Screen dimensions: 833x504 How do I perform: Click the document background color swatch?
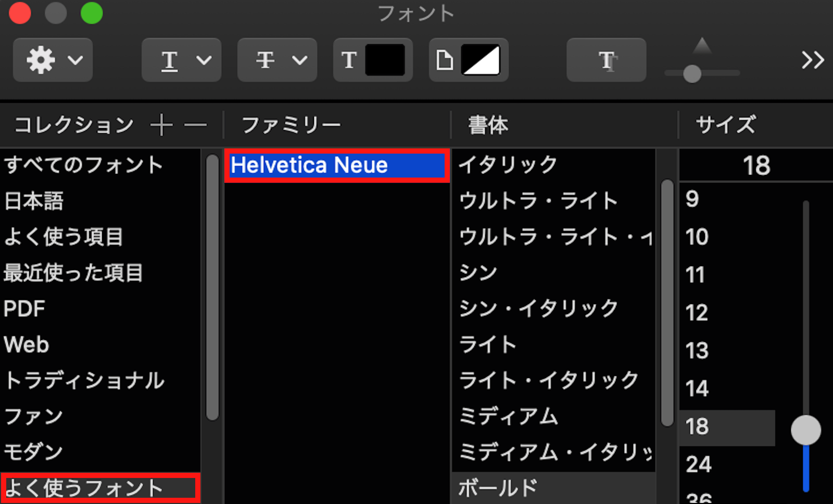[x=481, y=60]
